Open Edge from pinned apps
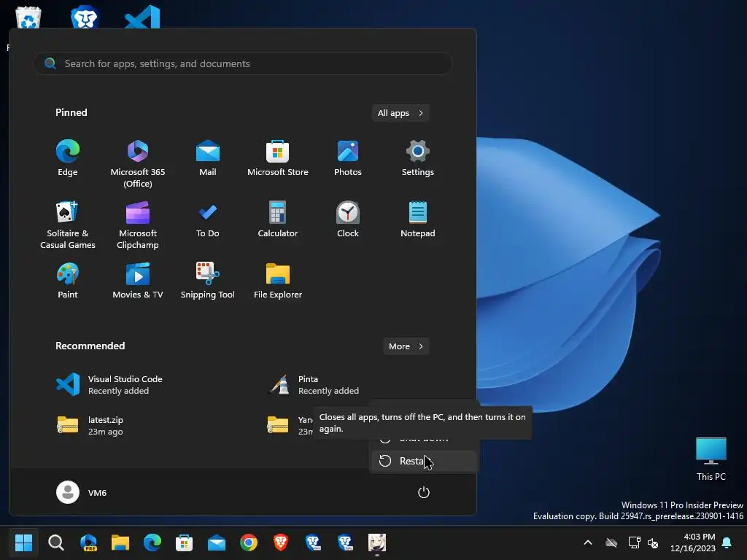The image size is (747, 560). coord(68,158)
